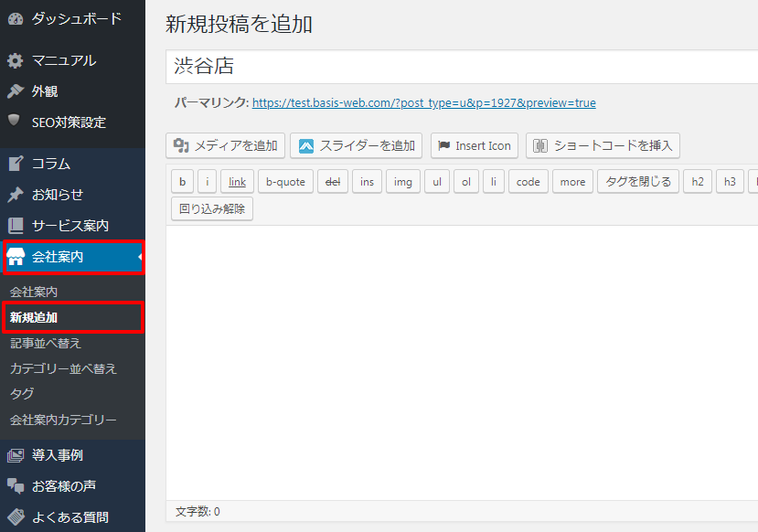Insert image with img quicktag
Viewport: 758px width, 532px height.
point(402,182)
